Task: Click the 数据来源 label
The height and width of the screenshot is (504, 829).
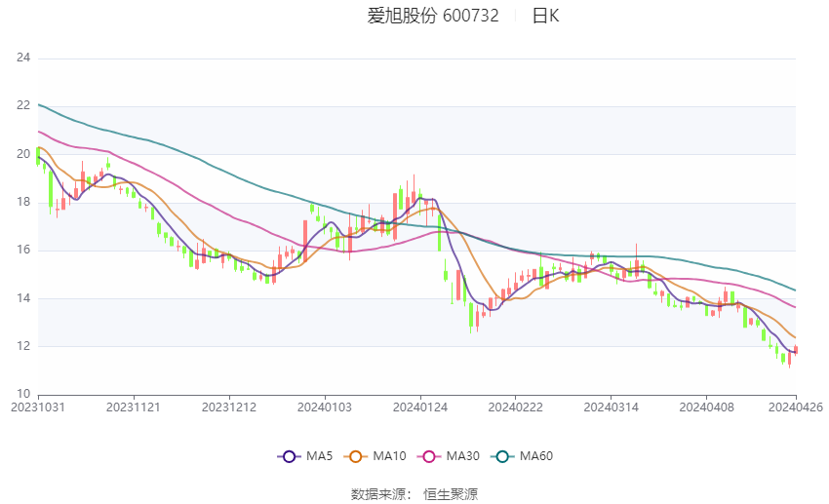Action: tap(378, 494)
